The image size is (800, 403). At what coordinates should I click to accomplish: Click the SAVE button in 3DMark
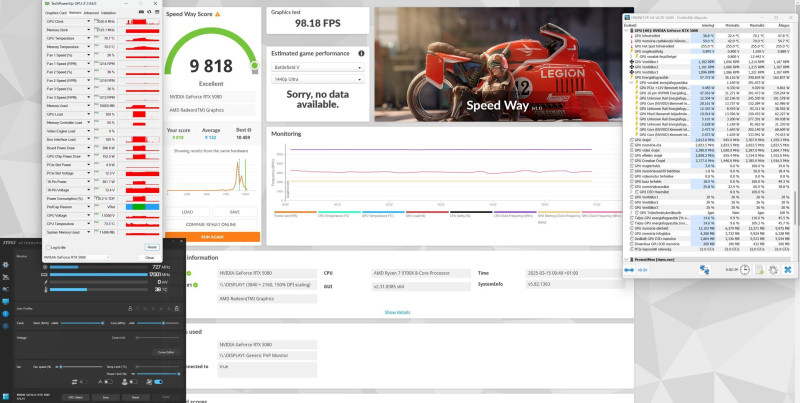[x=235, y=212]
